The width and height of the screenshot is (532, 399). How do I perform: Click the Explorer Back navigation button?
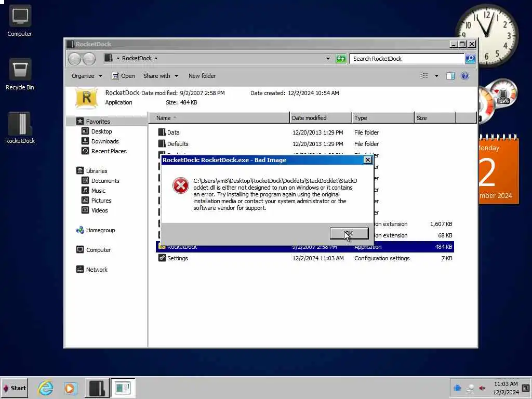tap(75, 59)
